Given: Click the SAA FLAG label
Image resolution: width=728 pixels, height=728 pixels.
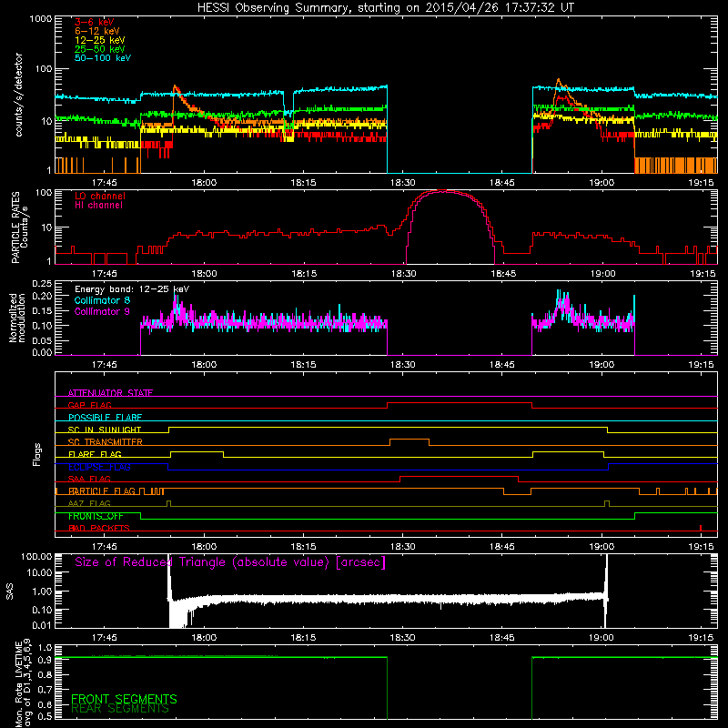Looking at the screenshot, I should [89, 479].
